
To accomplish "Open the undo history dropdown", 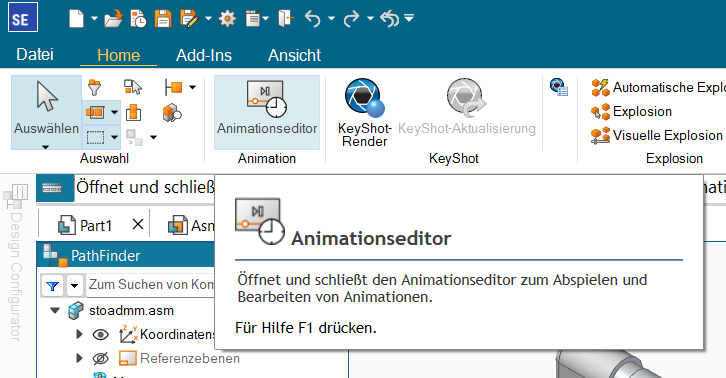I will 332,19.
